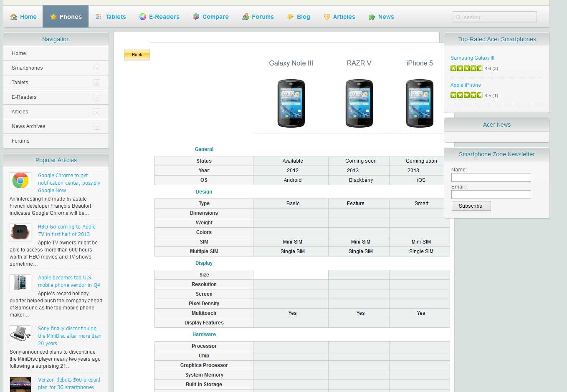Expand the E-Readers sidebar submenu
Image resolution: width=567 pixels, height=392 pixels.
97,97
